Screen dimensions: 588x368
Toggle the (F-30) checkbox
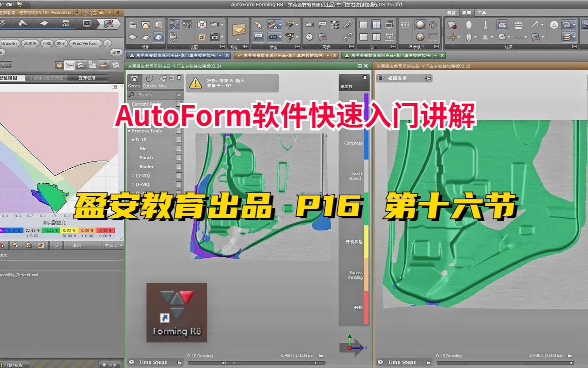click(x=179, y=184)
